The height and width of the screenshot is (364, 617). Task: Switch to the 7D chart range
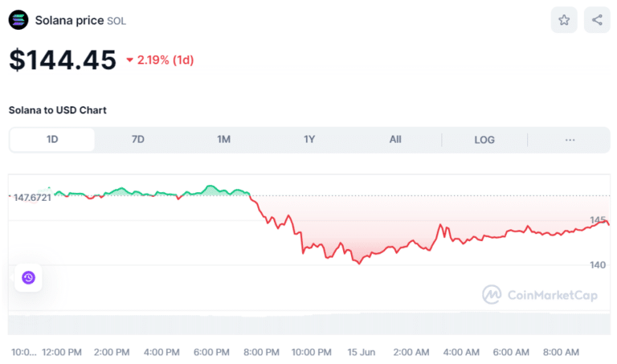138,140
